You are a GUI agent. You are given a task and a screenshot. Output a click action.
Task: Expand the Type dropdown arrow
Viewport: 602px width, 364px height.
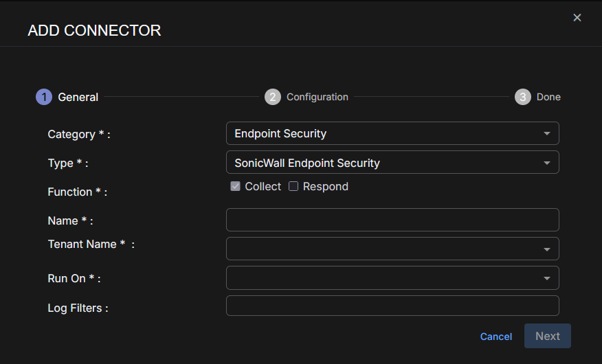(547, 163)
